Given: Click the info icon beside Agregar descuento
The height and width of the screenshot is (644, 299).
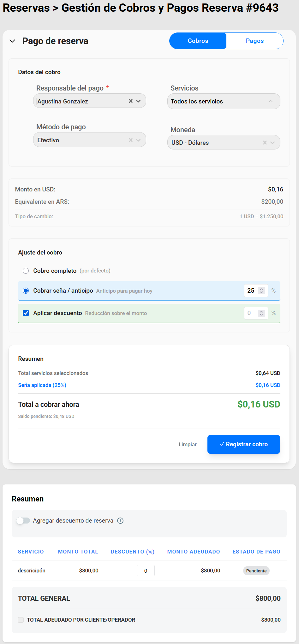Looking at the screenshot, I should (x=120, y=520).
